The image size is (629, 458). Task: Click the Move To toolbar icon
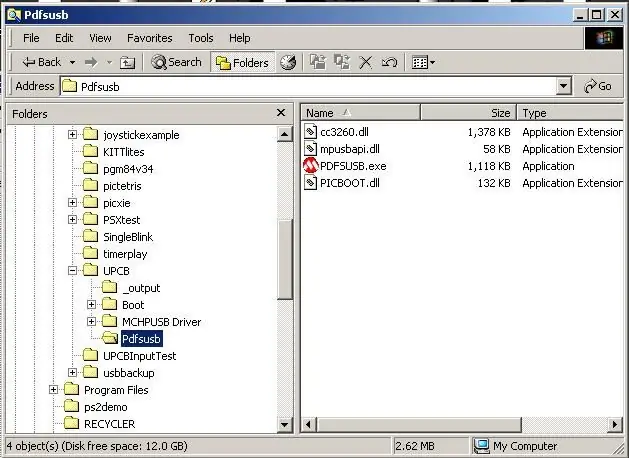pyautogui.click(x=318, y=62)
